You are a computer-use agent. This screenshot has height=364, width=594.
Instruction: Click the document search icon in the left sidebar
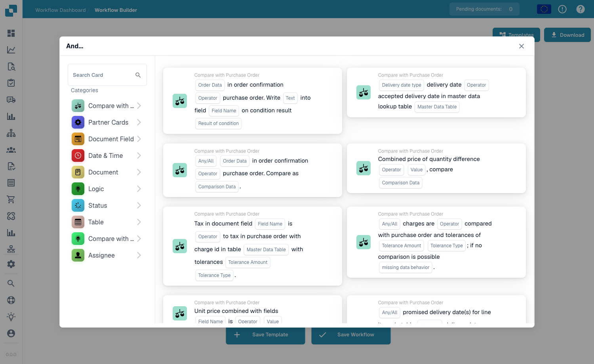[x=11, y=66]
